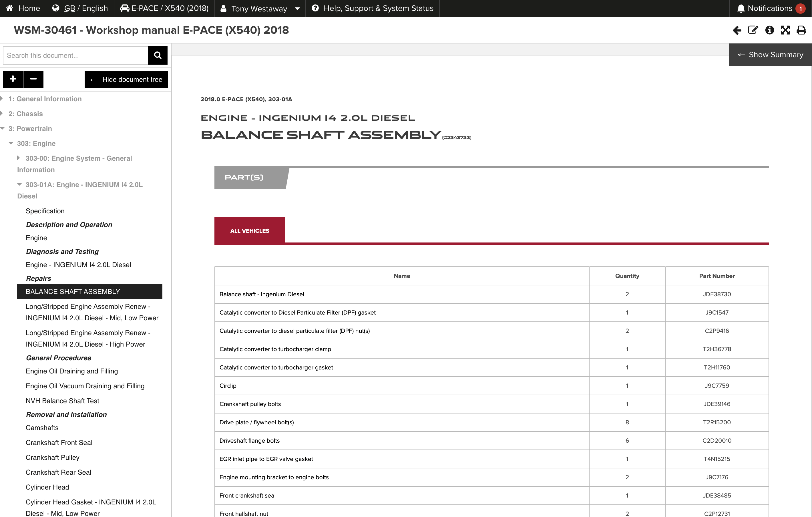Open the Specification tree item
812x517 pixels.
45,211
